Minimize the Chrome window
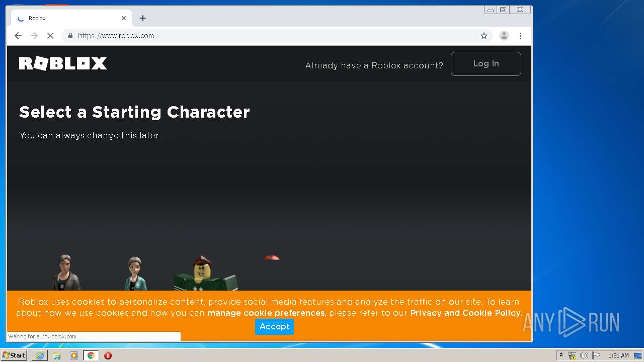Image resolution: width=644 pixels, height=362 pixels. click(490, 10)
